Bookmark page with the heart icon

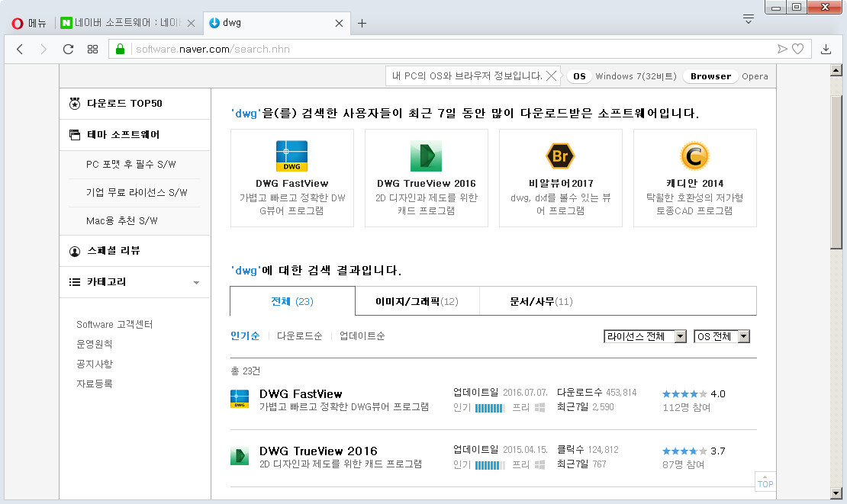[x=798, y=49]
